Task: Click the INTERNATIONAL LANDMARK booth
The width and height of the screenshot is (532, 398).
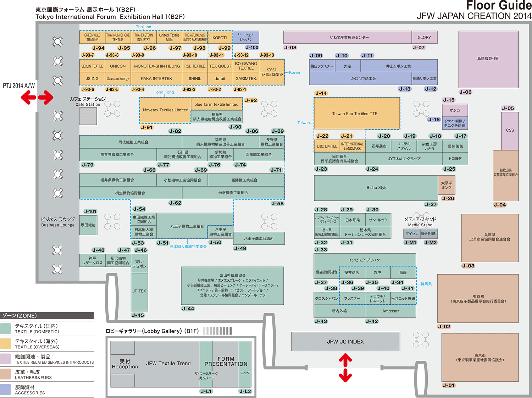Action: pos(352,146)
